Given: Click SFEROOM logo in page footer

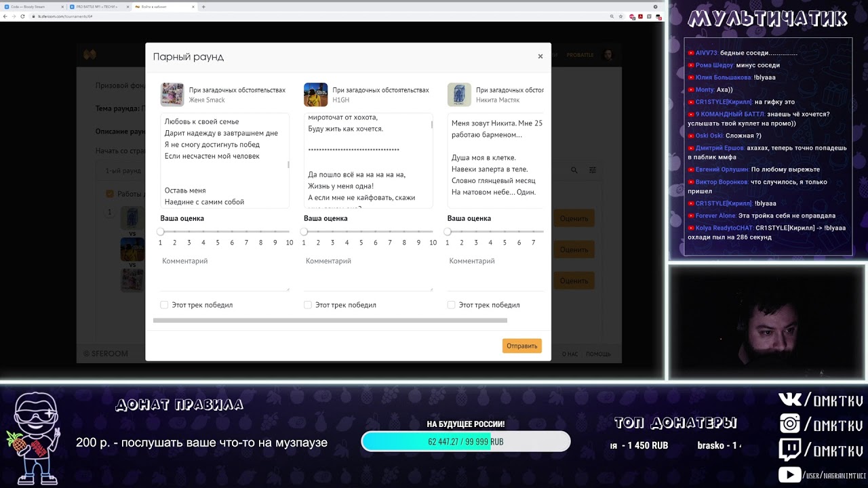Looking at the screenshot, I should (x=105, y=354).
